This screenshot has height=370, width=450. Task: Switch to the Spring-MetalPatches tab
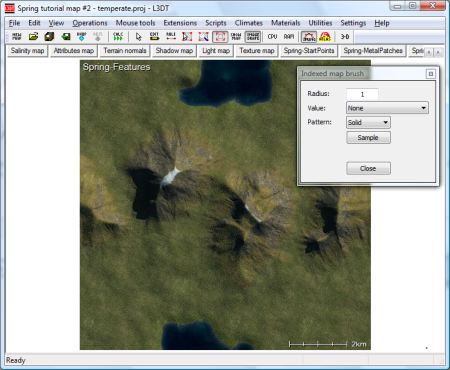(x=373, y=51)
